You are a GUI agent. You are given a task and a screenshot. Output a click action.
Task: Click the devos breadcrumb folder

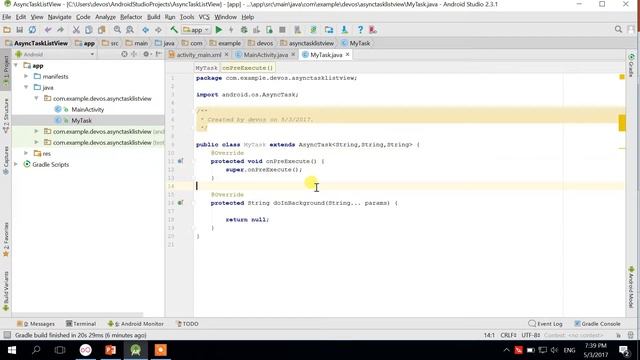click(x=260, y=43)
